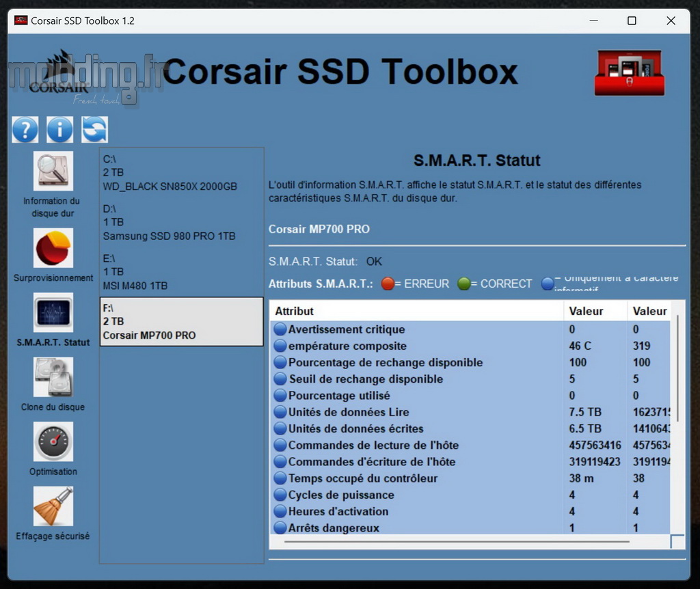Click the first Valeur column header
Viewport: 700px width, 589px height.
595,311
